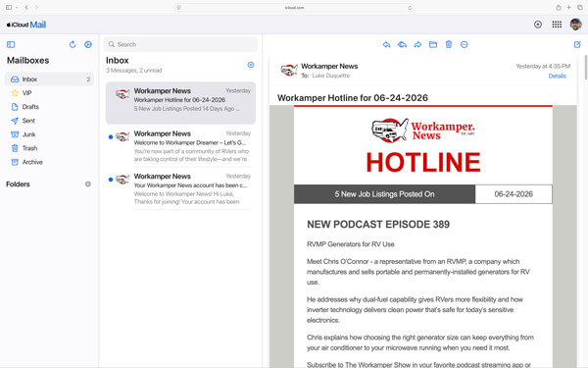Delete message with the trash toolbar icon
The height and width of the screenshot is (368, 588).
click(449, 44)
